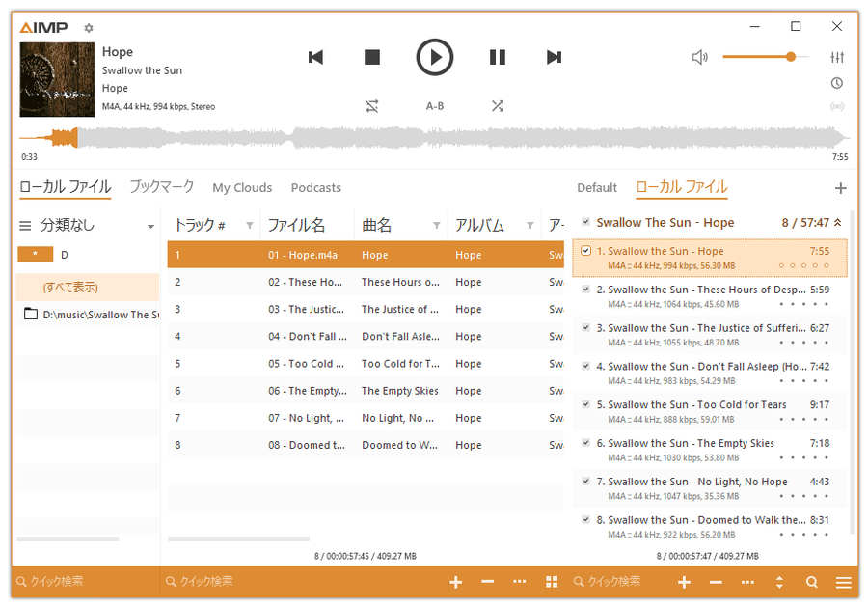Focus the playlist クイック検索 field

tap(619, 582)
